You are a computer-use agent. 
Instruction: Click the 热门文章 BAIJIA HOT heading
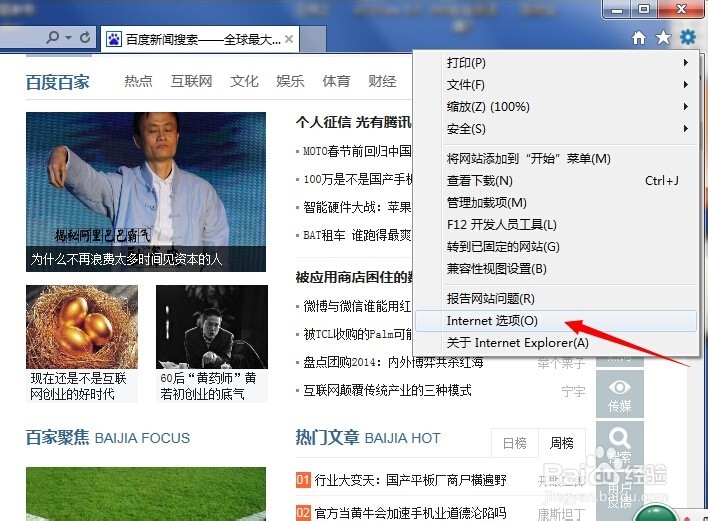[x=368, y=437]
